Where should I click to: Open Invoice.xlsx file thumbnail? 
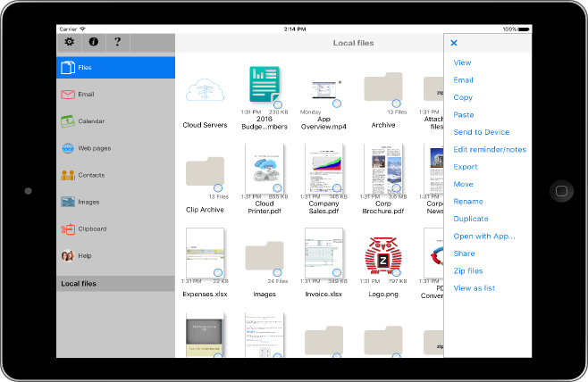point(323,253)
